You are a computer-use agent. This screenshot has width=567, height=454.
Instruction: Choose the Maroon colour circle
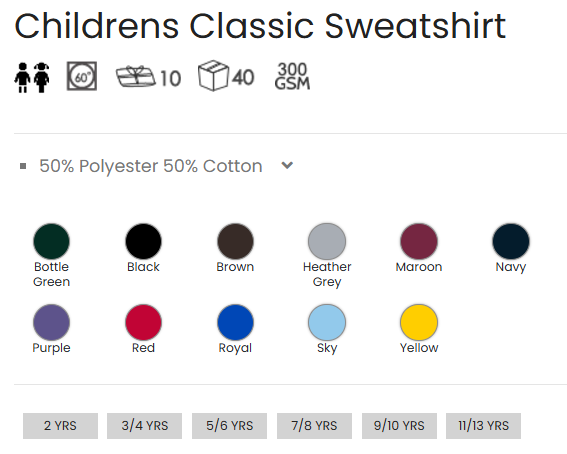419,241
